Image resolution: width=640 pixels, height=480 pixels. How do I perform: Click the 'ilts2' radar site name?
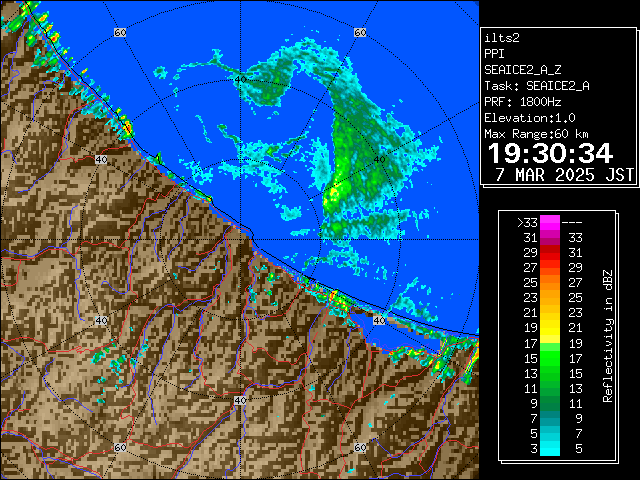point(502,38)
